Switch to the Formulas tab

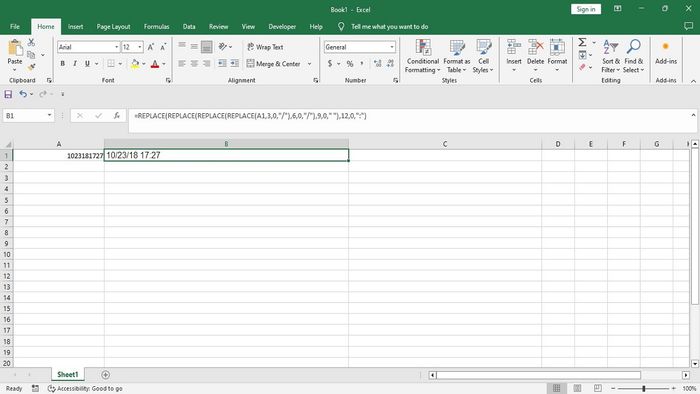click(156, 27)
